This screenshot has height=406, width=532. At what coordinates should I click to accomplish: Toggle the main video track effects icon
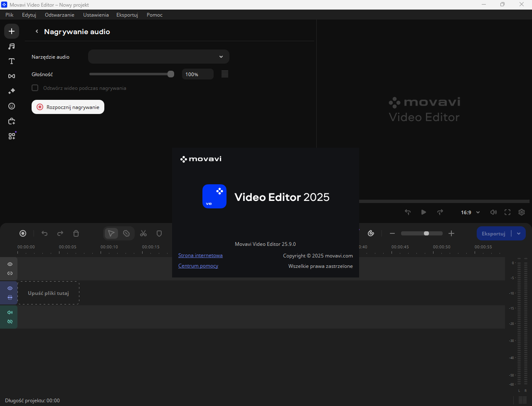coord(10,297)
